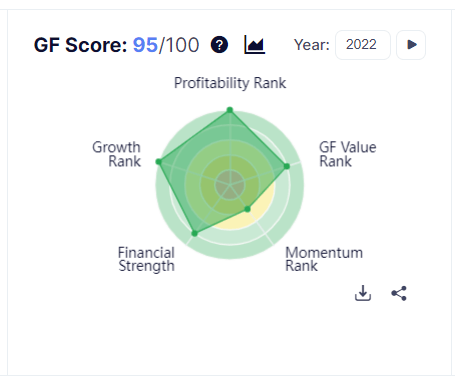Select the Financial Strength label
Image resolution: width=455 pixels, height=382 pixels.
[x=146, y=259]
